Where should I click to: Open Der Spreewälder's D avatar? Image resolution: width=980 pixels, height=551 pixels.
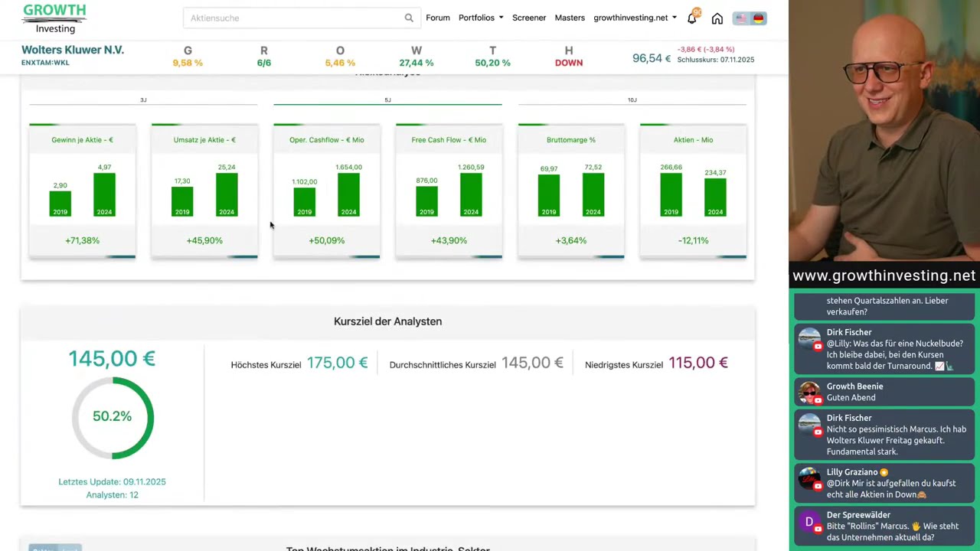(x=809, y=522)
